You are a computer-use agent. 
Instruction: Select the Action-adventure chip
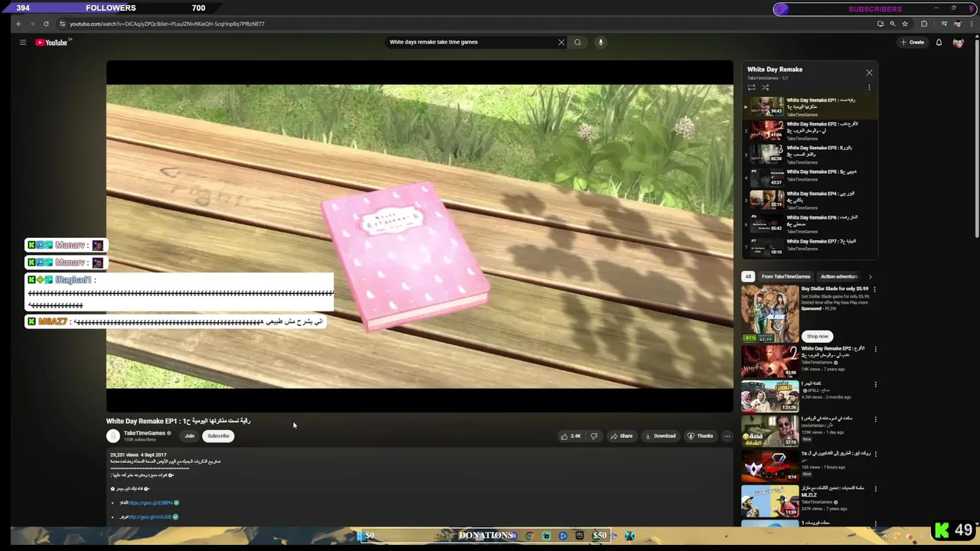coord(838,276)
